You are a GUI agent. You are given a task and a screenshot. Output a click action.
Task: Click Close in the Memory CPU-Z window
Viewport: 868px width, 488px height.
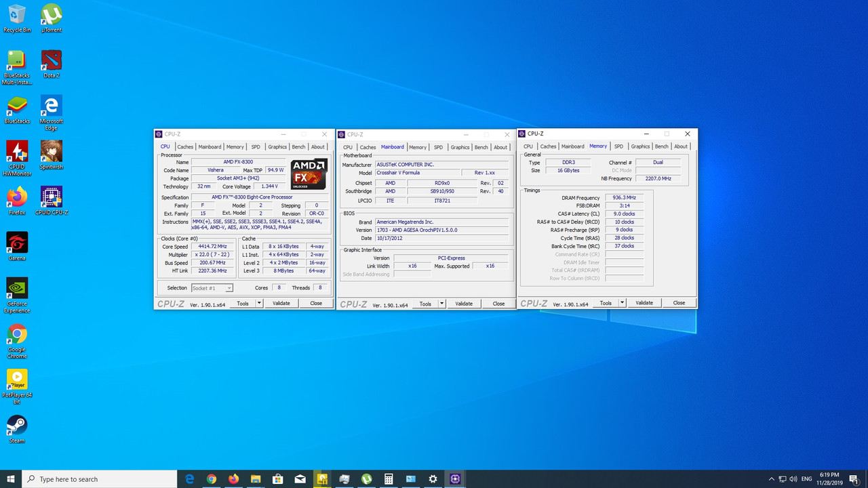click(x=679, y=302)
